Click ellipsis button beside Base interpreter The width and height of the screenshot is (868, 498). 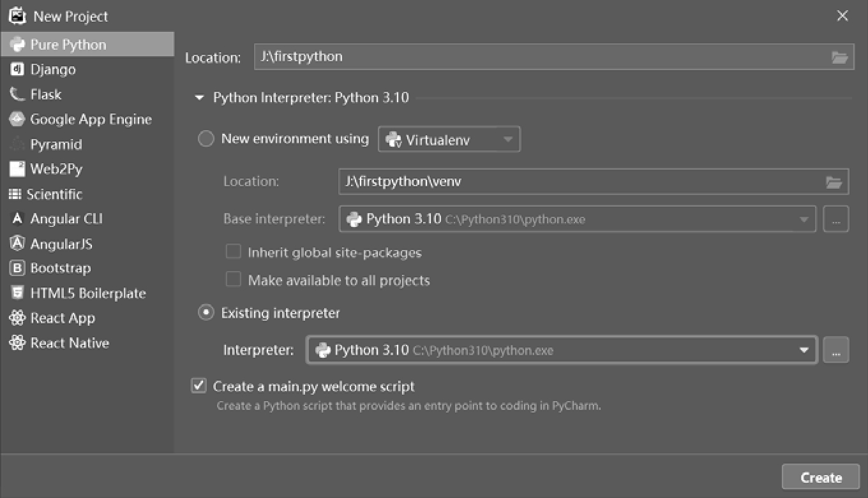click(x=836, y=219)
